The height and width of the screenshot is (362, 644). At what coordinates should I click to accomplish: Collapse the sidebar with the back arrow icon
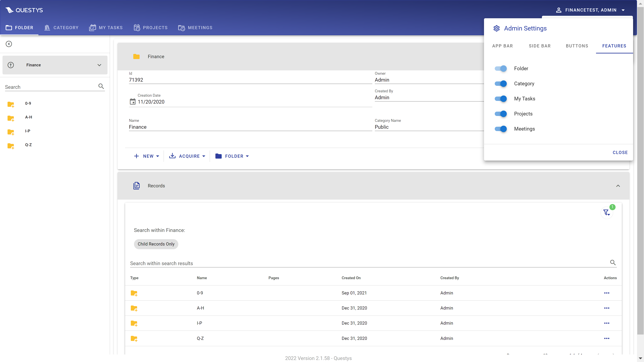click(9, 44)
